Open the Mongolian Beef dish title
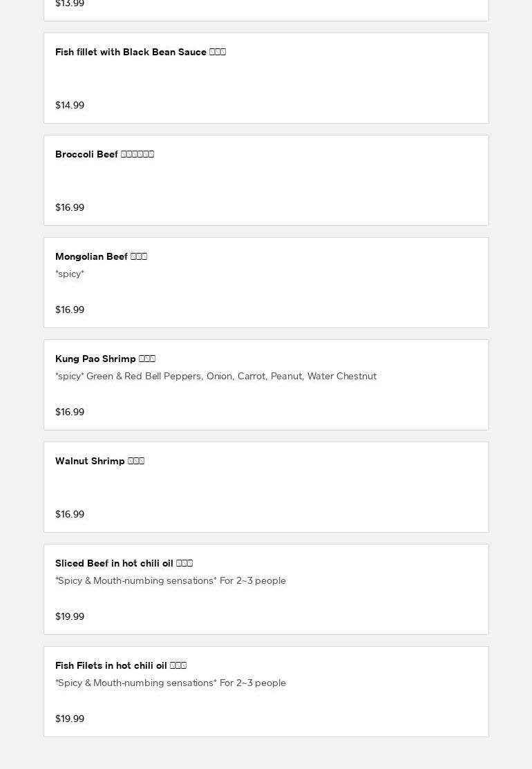The image size is (532, 769). click(x=101, y=256)
